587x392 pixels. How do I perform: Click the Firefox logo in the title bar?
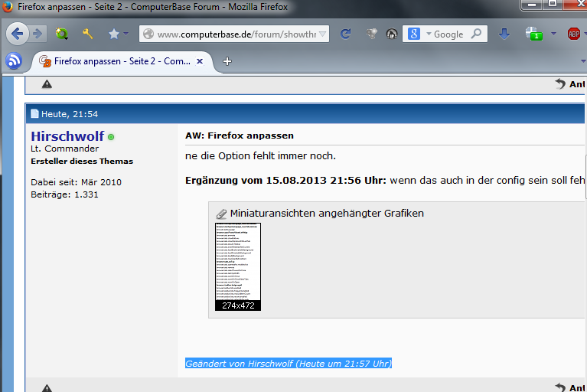coord(7,7)
